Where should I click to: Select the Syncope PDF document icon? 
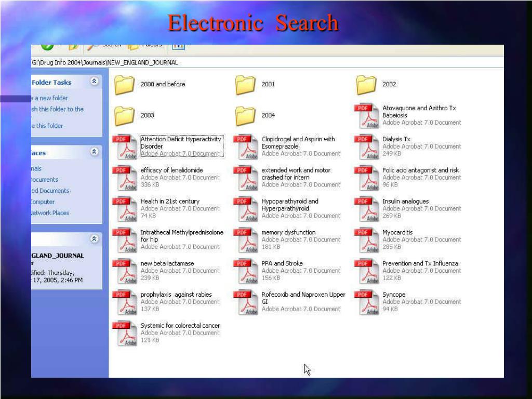pyautogui.click(x=367, y=302)
